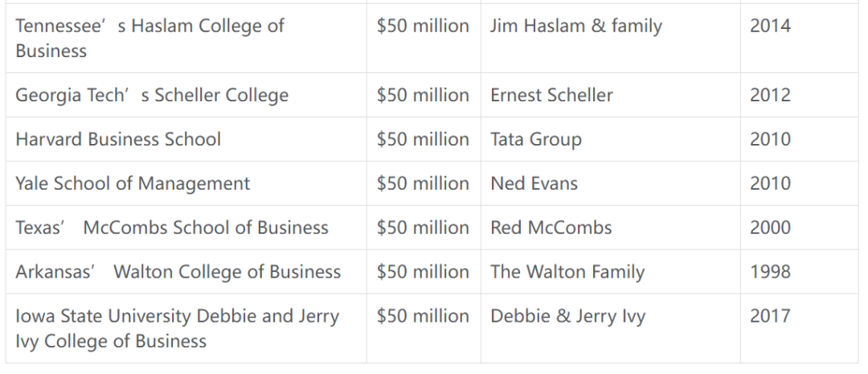Click the Tata Group donor cell

tap(611, 139)
